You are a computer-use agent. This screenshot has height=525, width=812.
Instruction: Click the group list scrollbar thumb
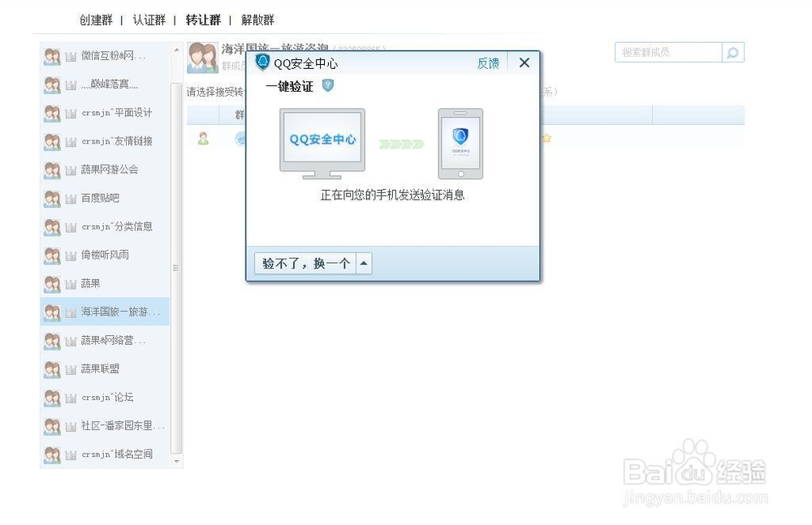click(x=176, y=268)
